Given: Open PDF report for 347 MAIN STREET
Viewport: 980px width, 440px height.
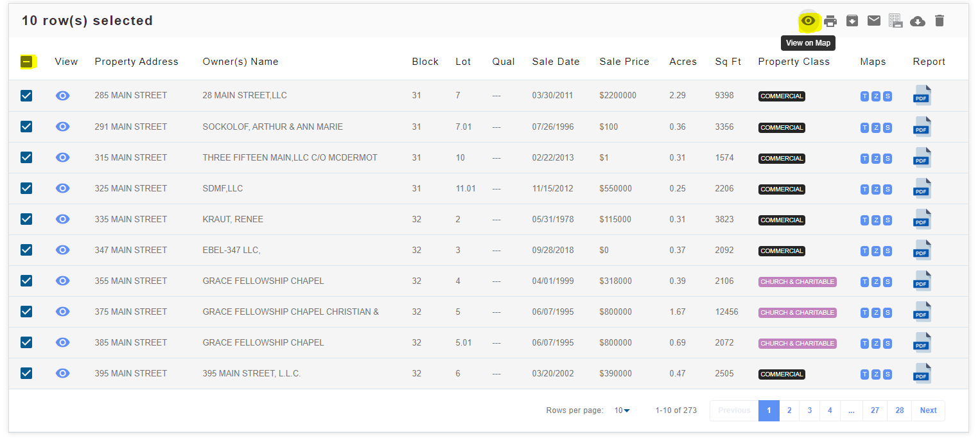Looking at the screenshot, I should 922,250.
